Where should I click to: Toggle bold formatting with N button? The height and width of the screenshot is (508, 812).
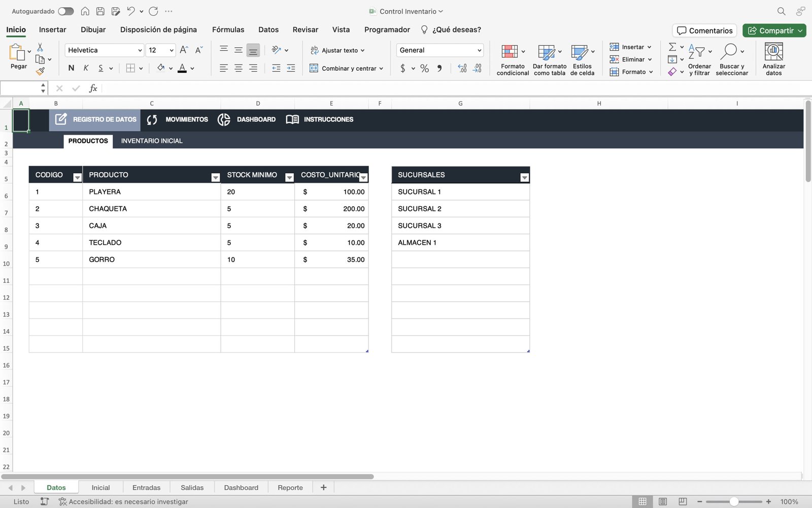(71, 68)
